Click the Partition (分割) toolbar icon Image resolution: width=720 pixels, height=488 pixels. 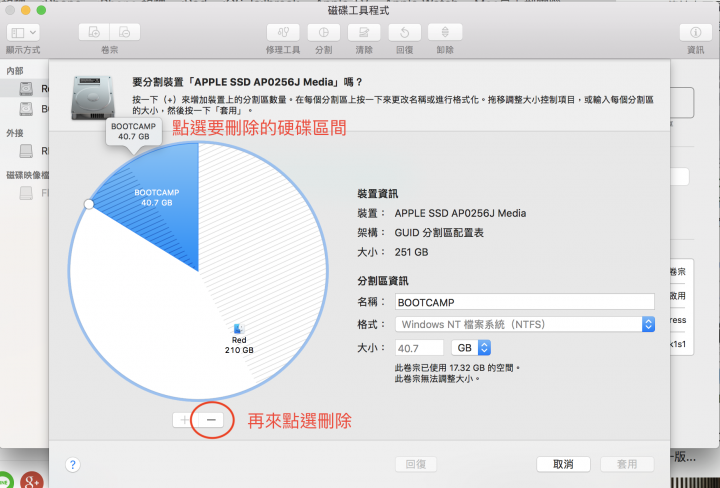tap(324, 32)
